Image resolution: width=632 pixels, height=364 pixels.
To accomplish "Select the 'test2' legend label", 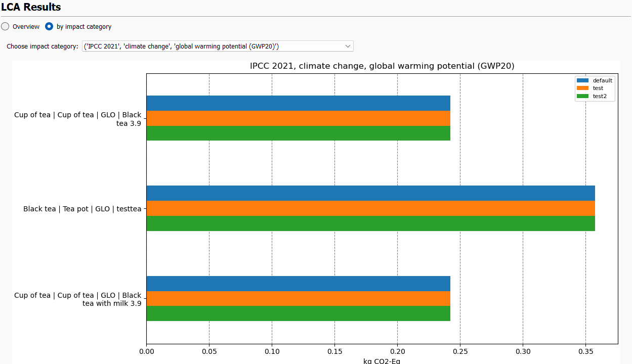I will (599, 96).
